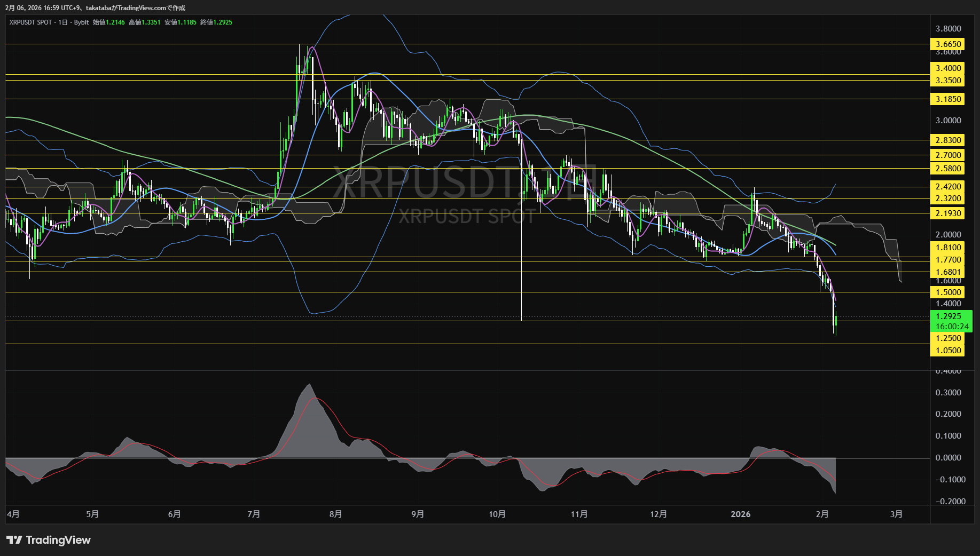Click the 1.0500 bottom price label
Viewport: 980px width, 556px height.
948,351
